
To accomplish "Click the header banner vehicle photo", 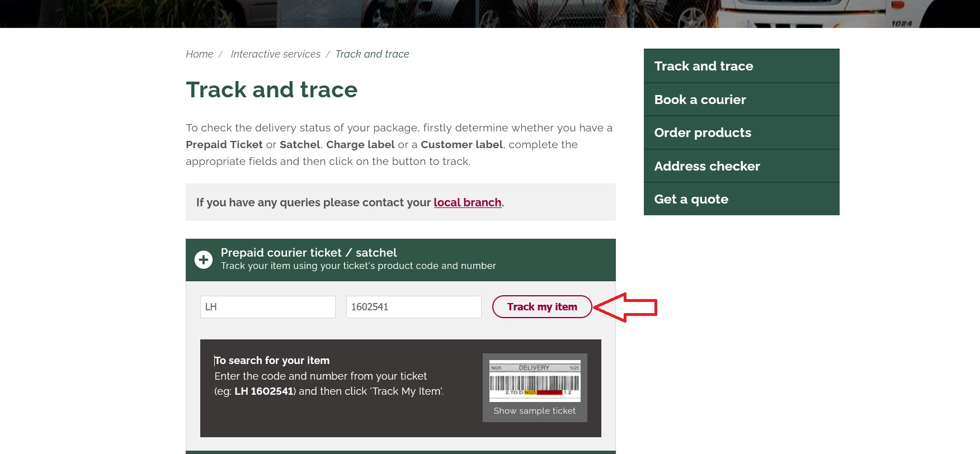I will point(489,13).
